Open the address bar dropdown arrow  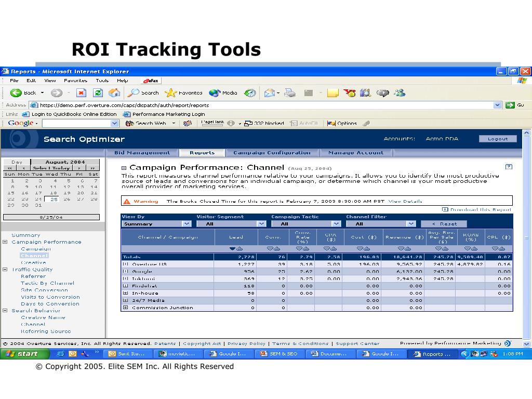[497, 105]
